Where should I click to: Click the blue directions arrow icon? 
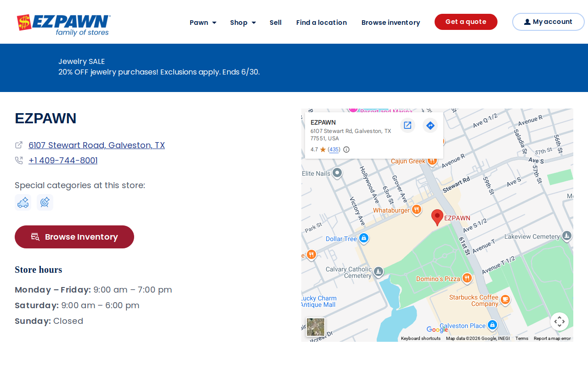430,125
